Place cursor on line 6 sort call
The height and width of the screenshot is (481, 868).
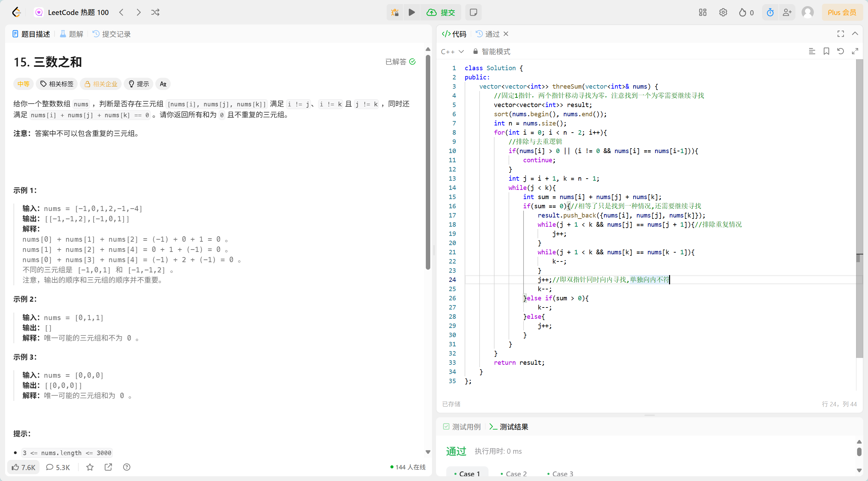coord(550,114)
